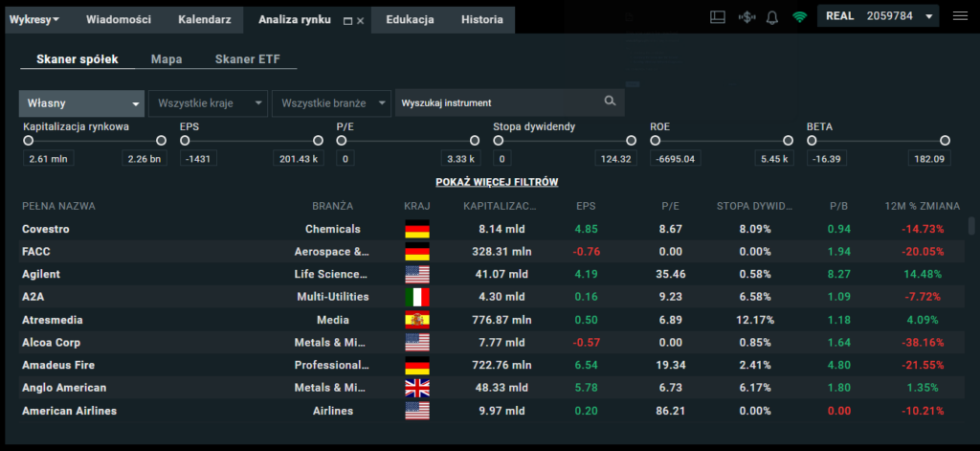The height and width of the screenshot is (451, 980).
Task: Expand the Własny filter dropdown
Action: (81, 102)
